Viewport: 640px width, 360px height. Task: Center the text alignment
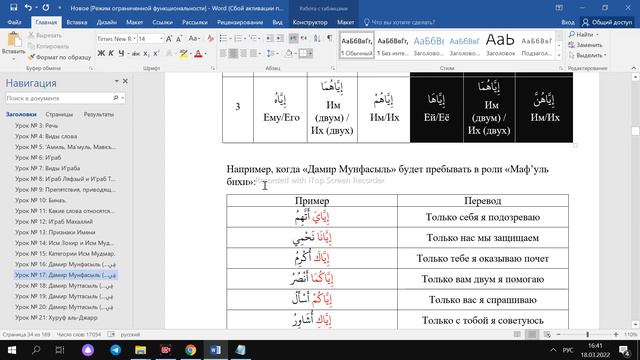[x=233, y=53]
